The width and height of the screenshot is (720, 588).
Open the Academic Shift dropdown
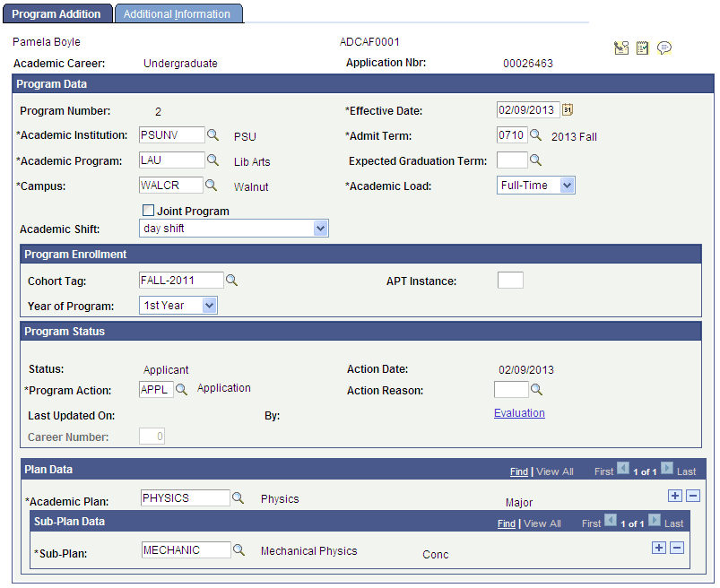pos(320,228)
